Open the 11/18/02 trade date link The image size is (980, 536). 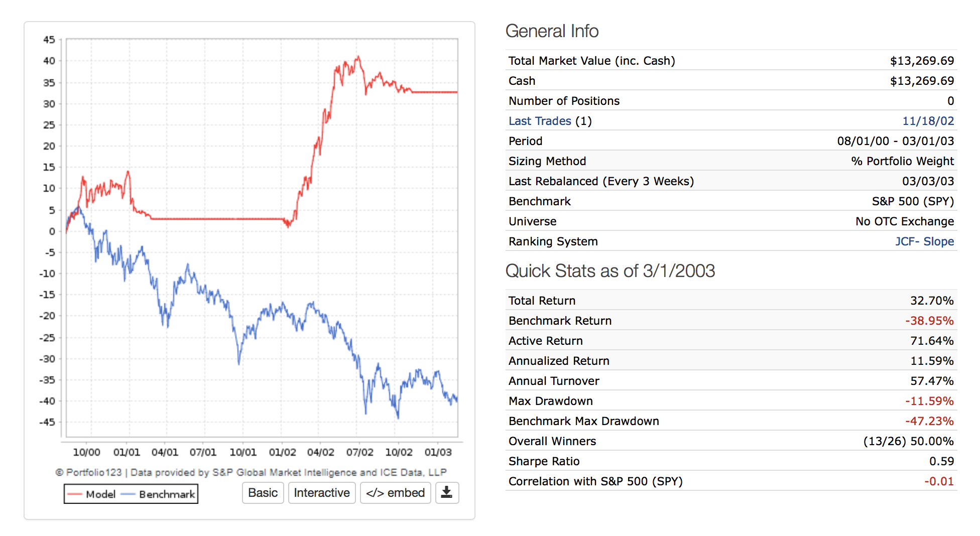coord(928,121)
